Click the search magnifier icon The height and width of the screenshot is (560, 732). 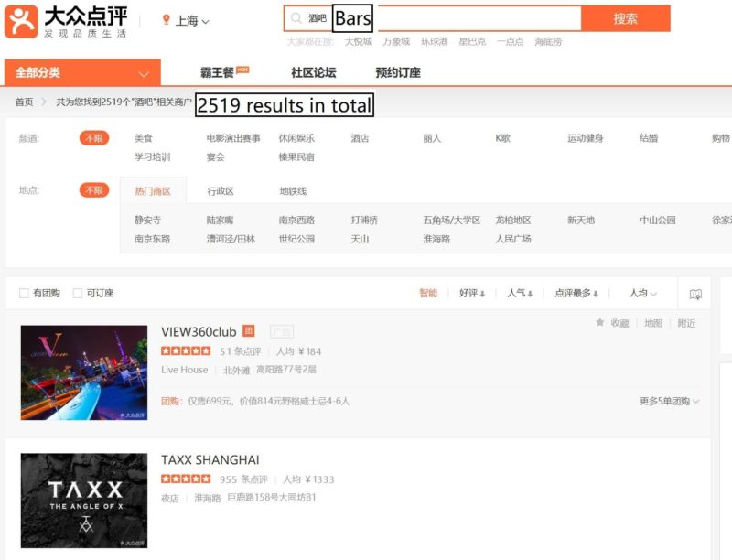click(x=296, y=18)
